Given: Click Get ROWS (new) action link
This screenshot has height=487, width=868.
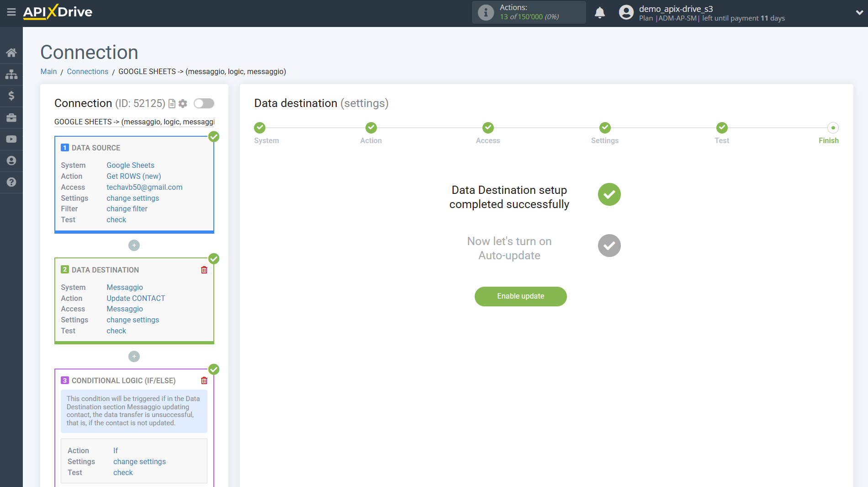Looking at the screenshot, I should click(133, 176).
